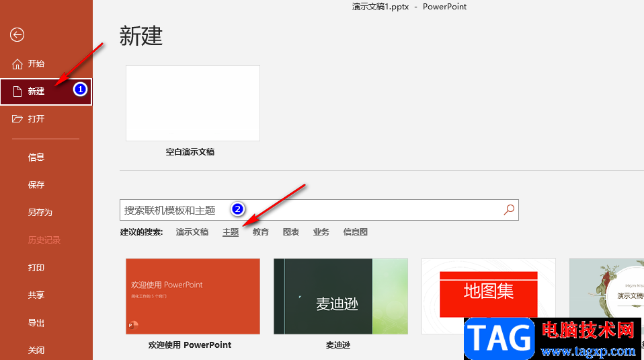Screen dimensions: 644x360
Task: Open the 信息 menu item
Action: (36, 157)
